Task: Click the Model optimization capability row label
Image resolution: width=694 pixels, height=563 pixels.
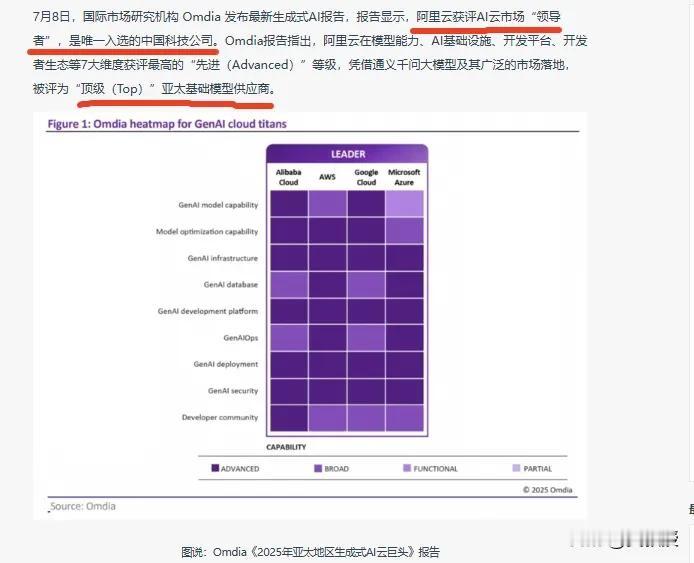Action: (x=207, y=231)
